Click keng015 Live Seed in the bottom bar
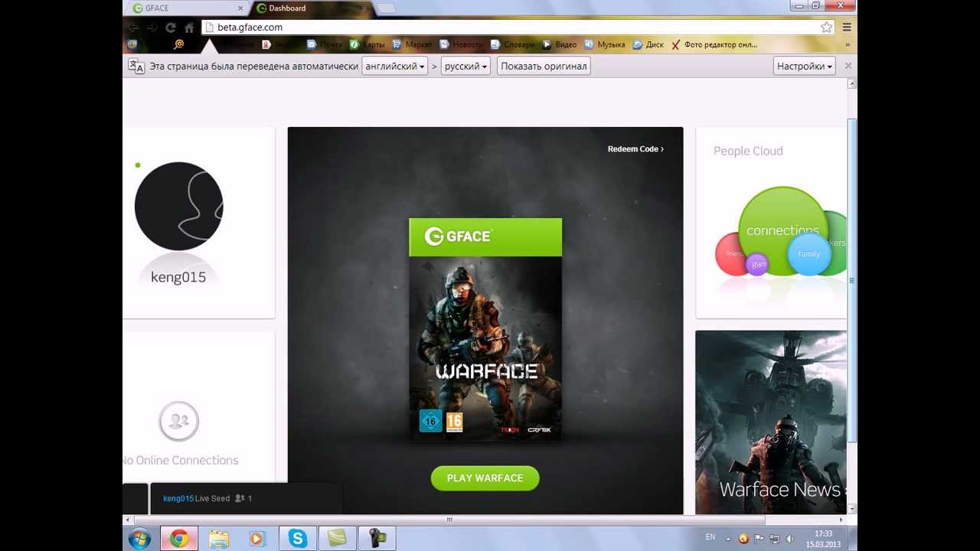This screenshot has height=551, width=980. tap(196, 498)
